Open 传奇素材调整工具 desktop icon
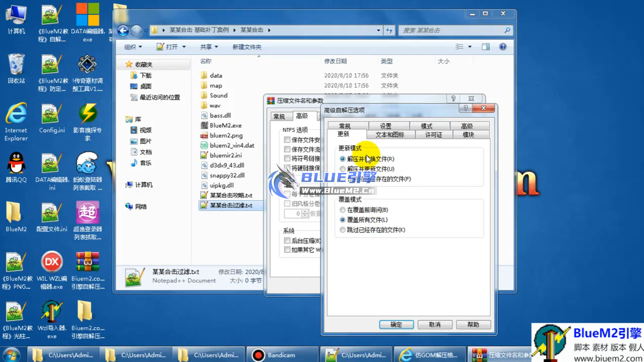The height and width of the screenshot is (362, 644). (x=87, y=72)
